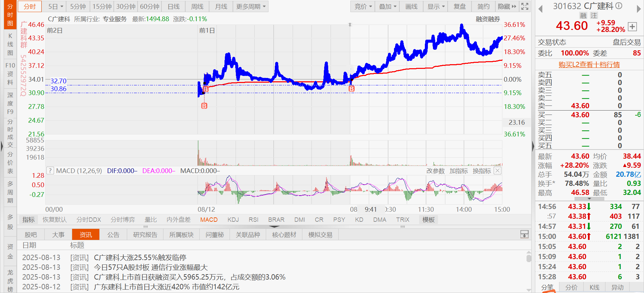644x293 pixels.
Task: Click the B marker at 9:41 on chart
Action: point(351,89)
